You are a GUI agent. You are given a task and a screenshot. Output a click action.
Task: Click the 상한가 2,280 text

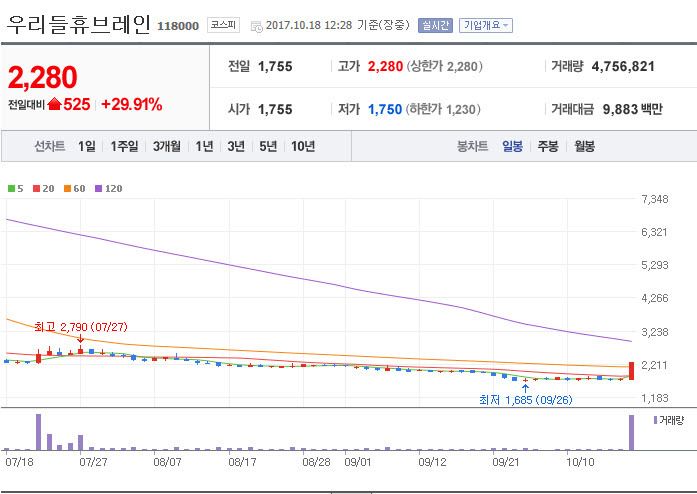click(x=445, y=67)
